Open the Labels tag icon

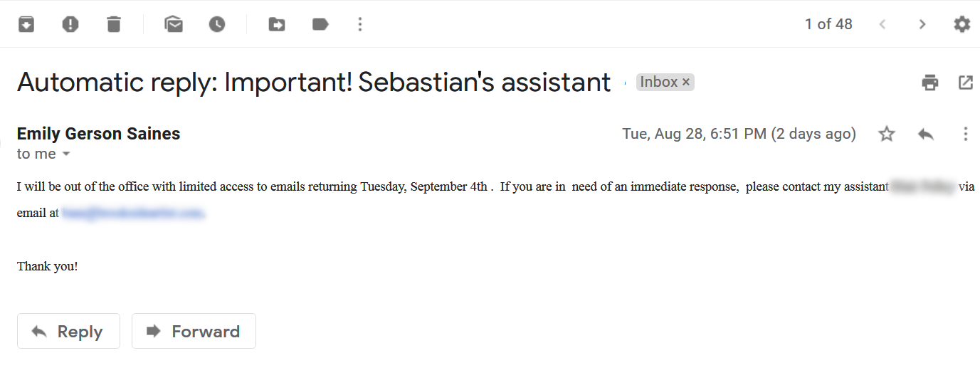(320, 24)
